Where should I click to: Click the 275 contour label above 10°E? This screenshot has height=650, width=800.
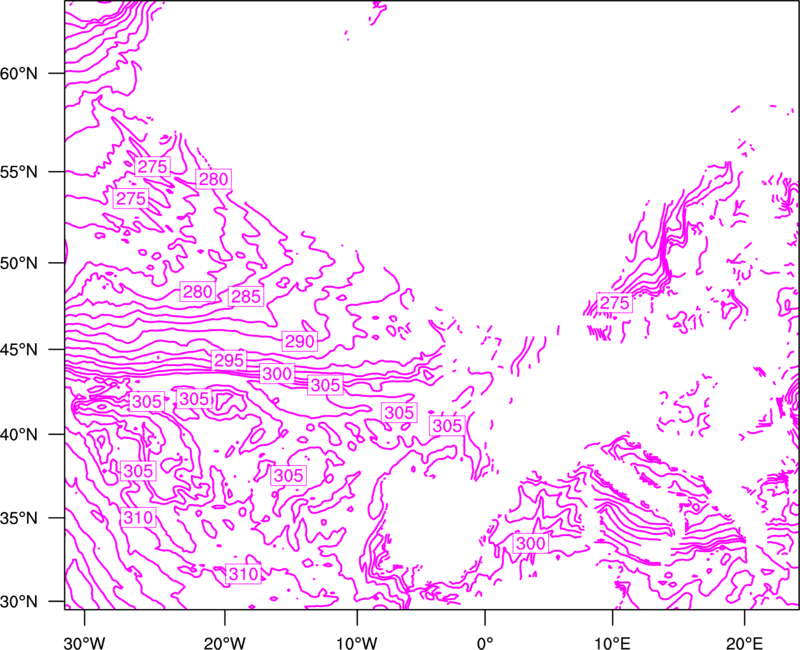click(x=615, y=303)
